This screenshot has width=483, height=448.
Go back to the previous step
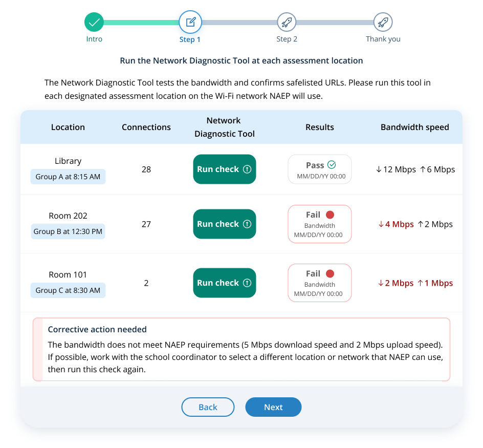coord(208,407)
